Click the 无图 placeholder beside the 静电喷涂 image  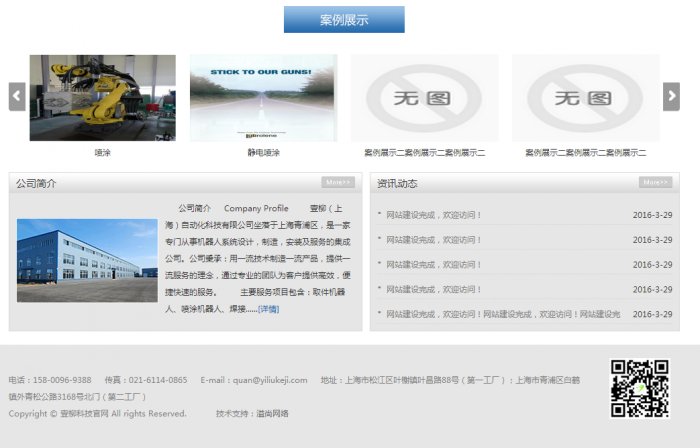(424, 97)
